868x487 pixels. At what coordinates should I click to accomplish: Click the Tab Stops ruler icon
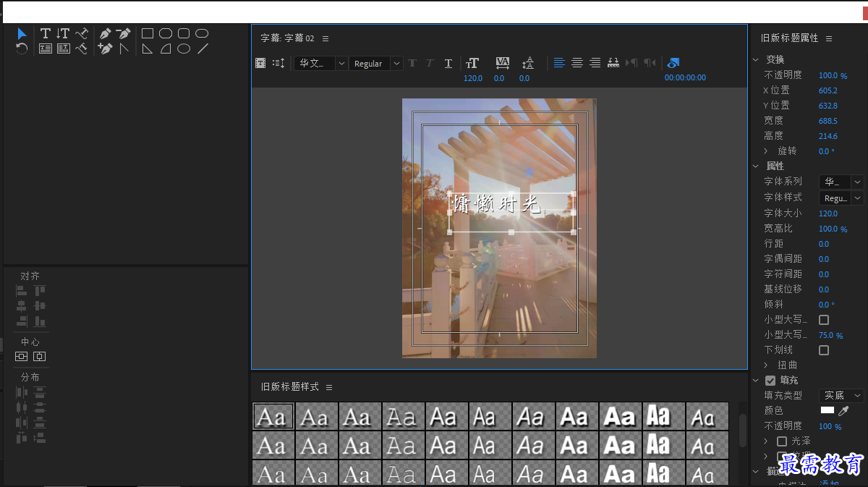[x=613, y=63]
